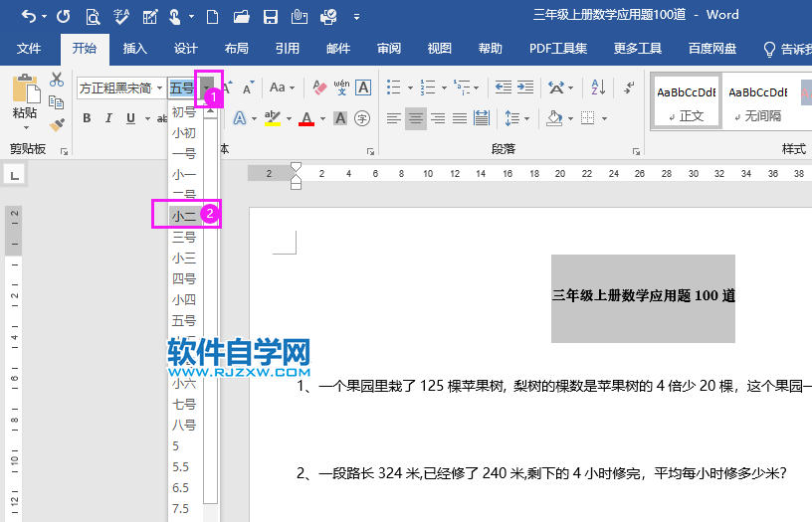
Task: Choose 三号 font size
Action: point(186,237)
